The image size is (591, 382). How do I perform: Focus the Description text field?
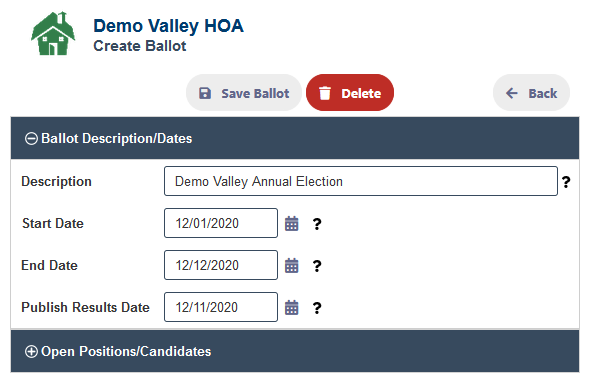pyautogui.click(x=361, y=181)
